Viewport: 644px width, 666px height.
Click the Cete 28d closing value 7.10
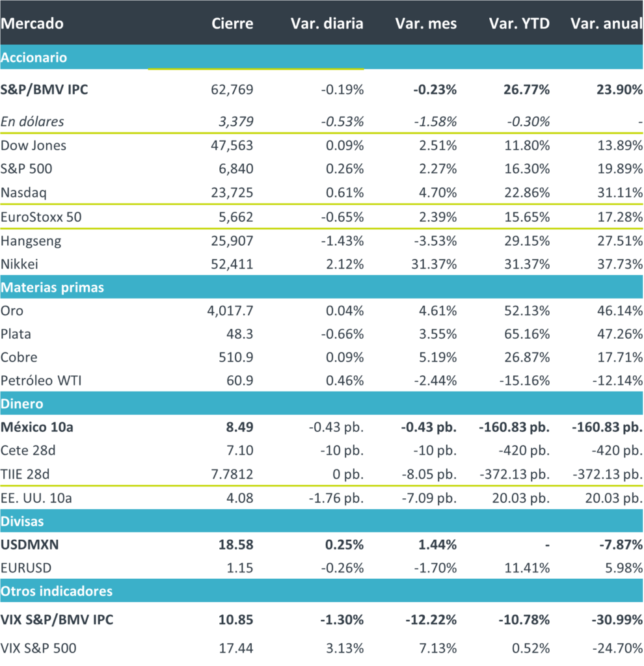(x=240, y=451)
